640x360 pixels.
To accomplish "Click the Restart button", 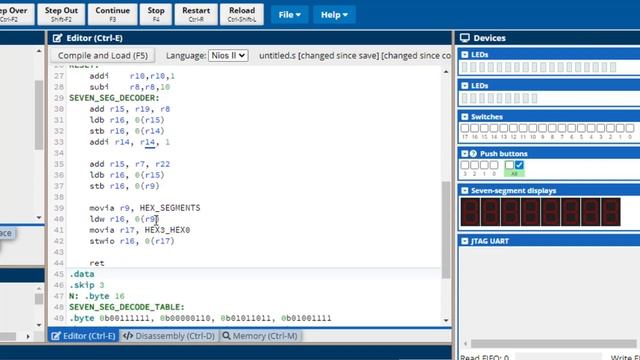I will point(196,14).
